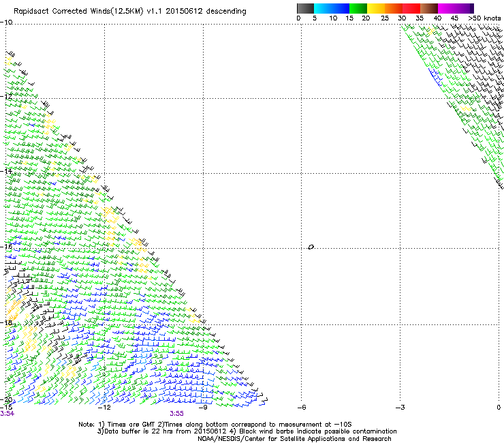
Task: Click the '-10' latitude axis label
Action: coord(6,22)
